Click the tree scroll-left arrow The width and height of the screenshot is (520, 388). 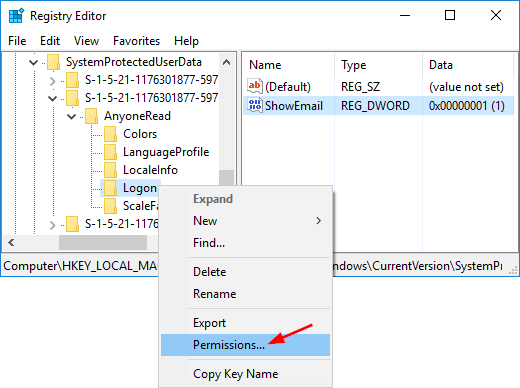point(11,242)
